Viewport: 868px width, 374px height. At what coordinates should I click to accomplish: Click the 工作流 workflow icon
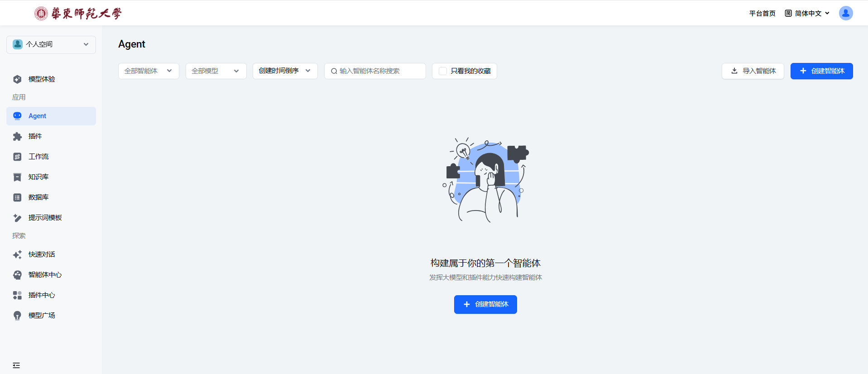click(17, 157)
